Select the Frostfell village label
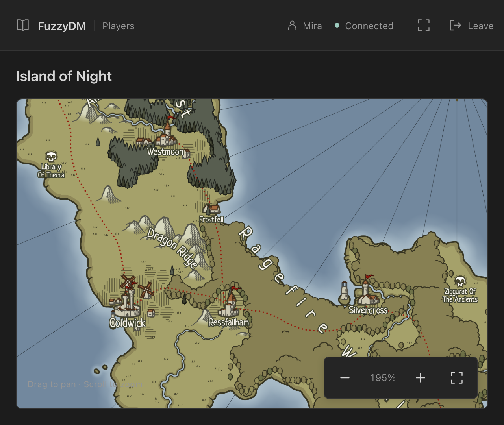Viewport: 504px width, 425px height. [x=211, y=220]
